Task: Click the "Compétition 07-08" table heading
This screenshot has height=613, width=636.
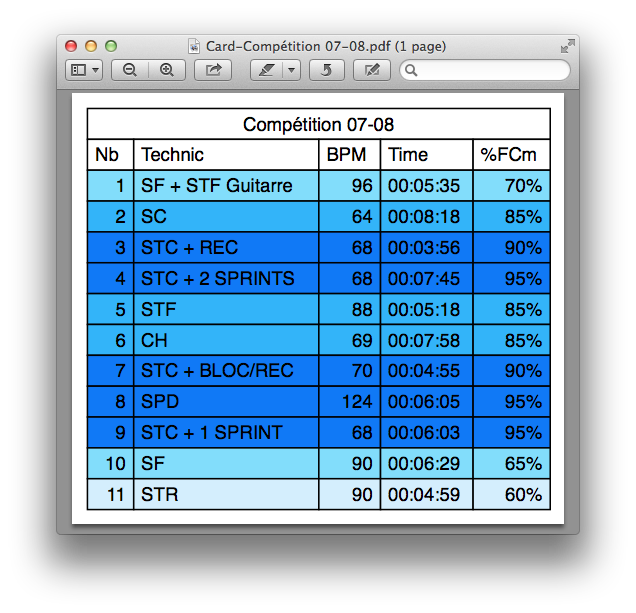Action: [318, 125]
